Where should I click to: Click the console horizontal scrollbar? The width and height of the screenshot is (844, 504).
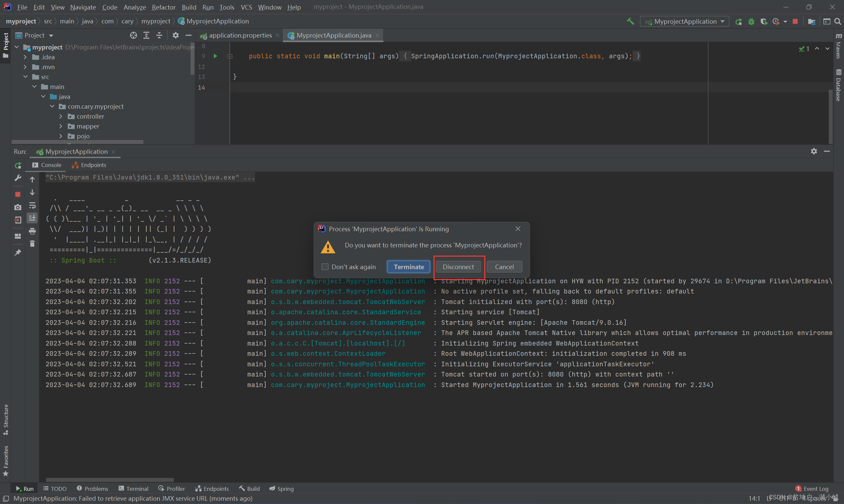tap(109, 480)
